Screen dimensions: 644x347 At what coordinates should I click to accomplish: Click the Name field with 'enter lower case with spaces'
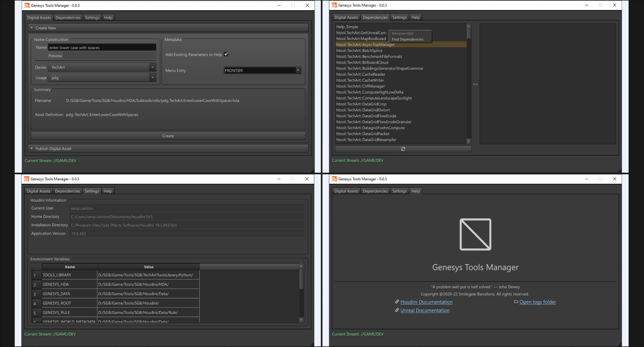[x=102, y=47]
